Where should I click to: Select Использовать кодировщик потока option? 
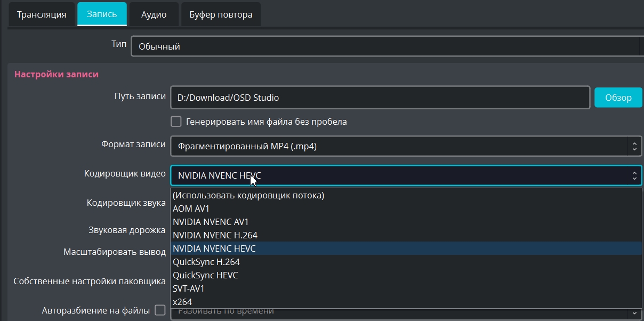[x=248, y=195]
